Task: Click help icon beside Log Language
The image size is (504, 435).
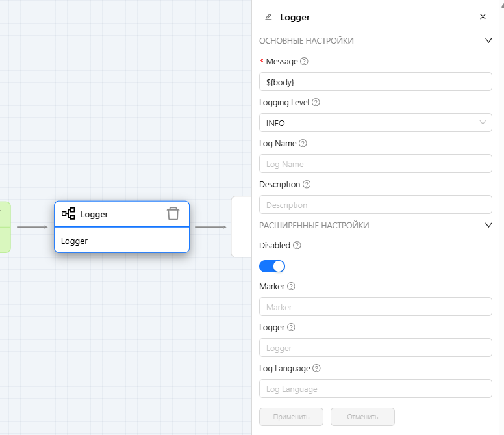Action: pos(316,369)
